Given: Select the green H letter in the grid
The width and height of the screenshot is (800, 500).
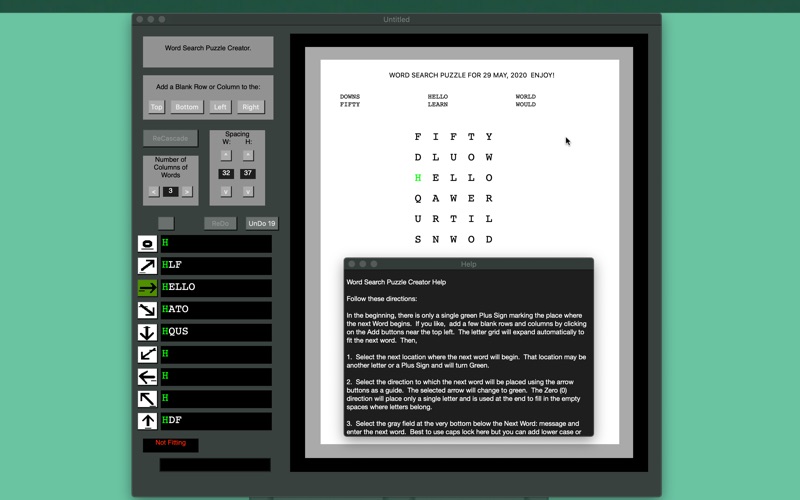Looking at the screenshot, I should tap(418, 178).
